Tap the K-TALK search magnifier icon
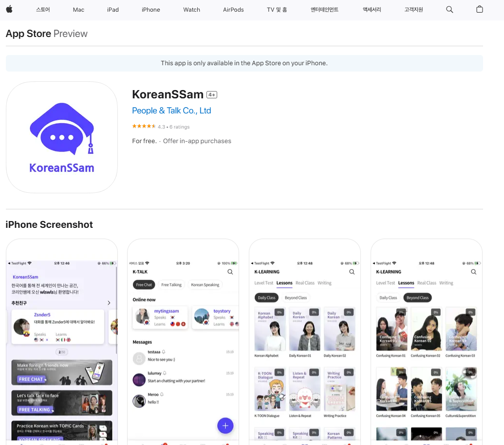 pyautogui.click(x=230, y=272)
